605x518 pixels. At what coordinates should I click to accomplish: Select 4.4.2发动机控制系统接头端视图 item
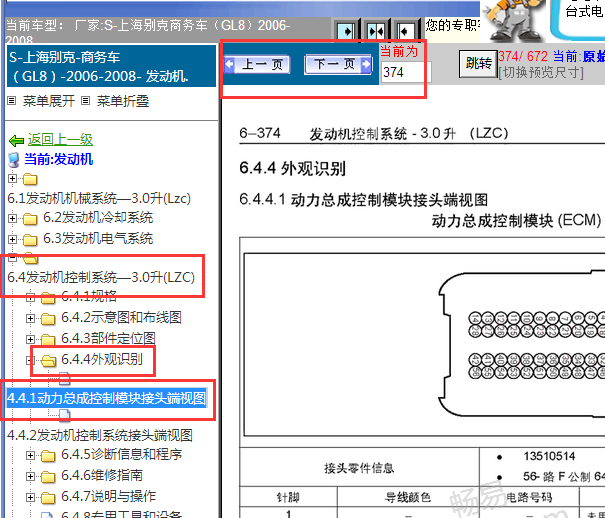[x=100, y=435]
